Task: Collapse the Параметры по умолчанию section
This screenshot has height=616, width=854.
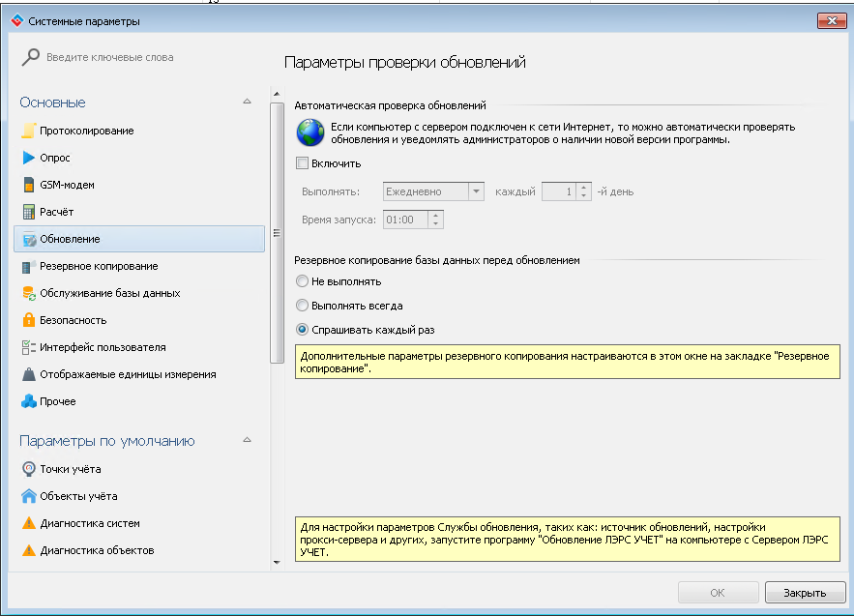Action: [247, 440]
